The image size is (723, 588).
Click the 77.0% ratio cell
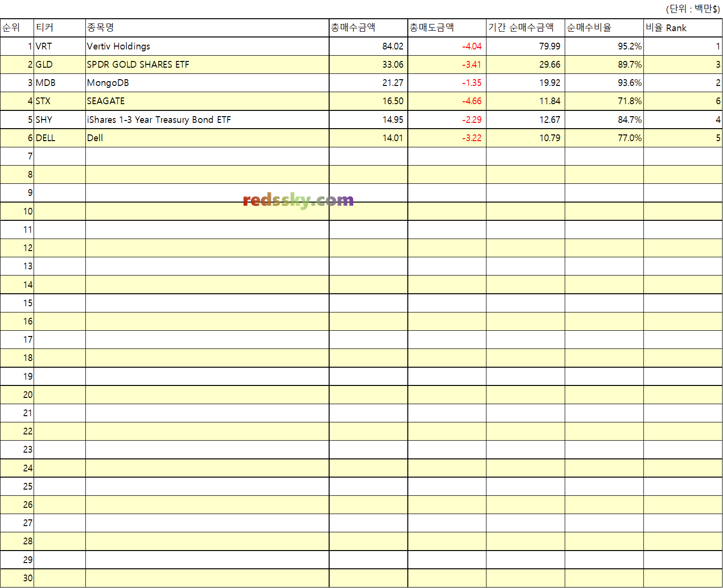[604, 138]
